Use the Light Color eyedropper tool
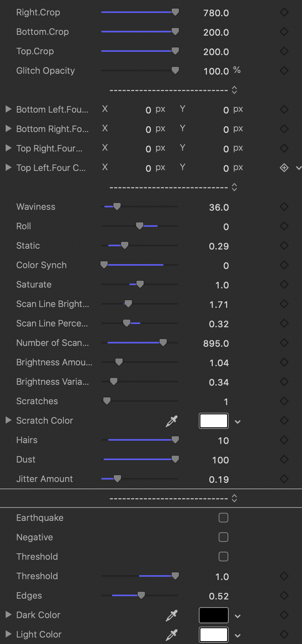 [172, 635]
